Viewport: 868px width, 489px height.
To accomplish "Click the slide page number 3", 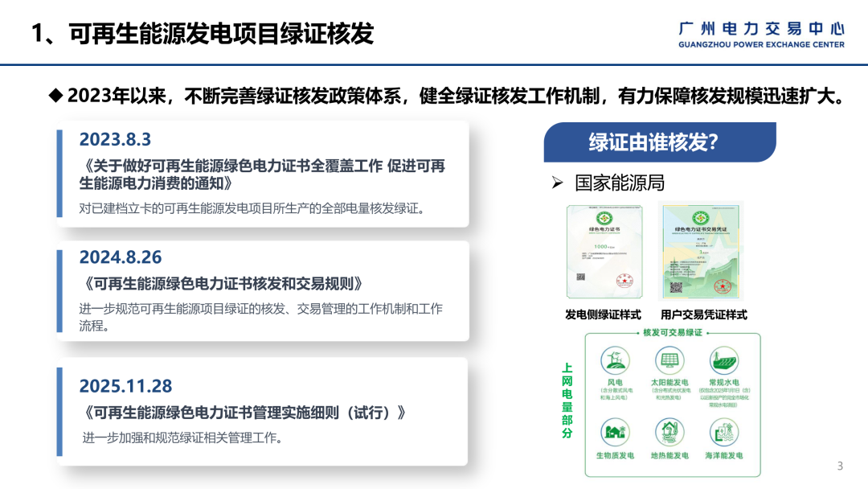I will pos(840,466).
